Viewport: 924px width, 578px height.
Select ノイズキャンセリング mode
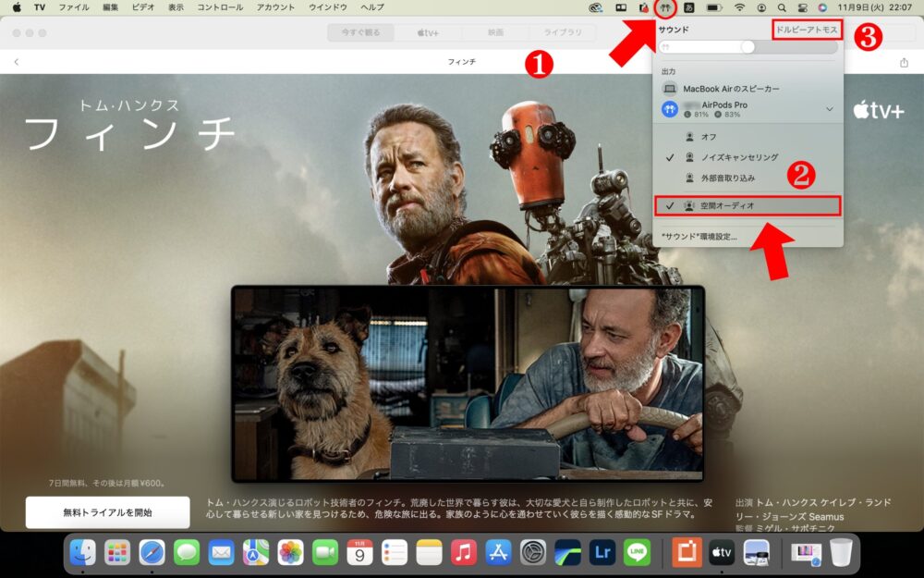tap(748, 157)
